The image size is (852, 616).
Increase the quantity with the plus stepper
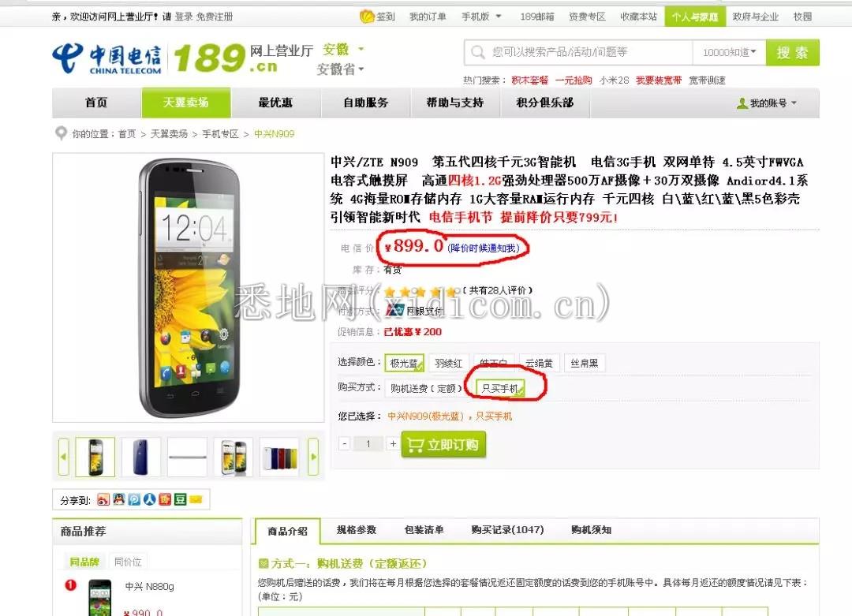(x=394, y=444)
